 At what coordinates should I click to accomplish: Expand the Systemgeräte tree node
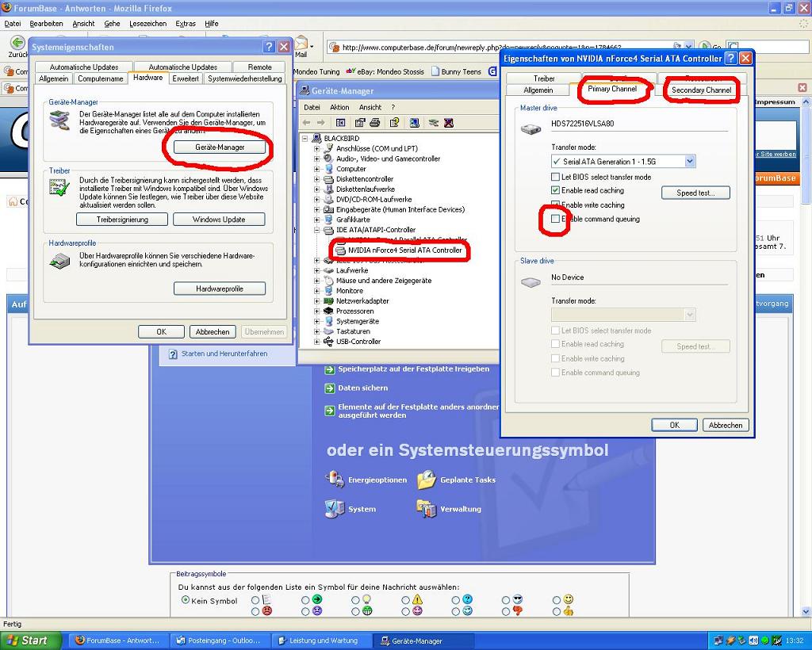317,321
